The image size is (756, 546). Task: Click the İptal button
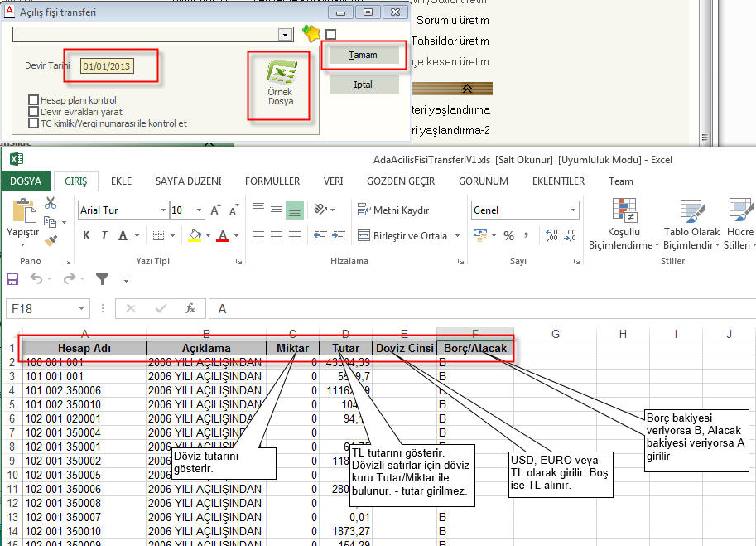[364, 85]
